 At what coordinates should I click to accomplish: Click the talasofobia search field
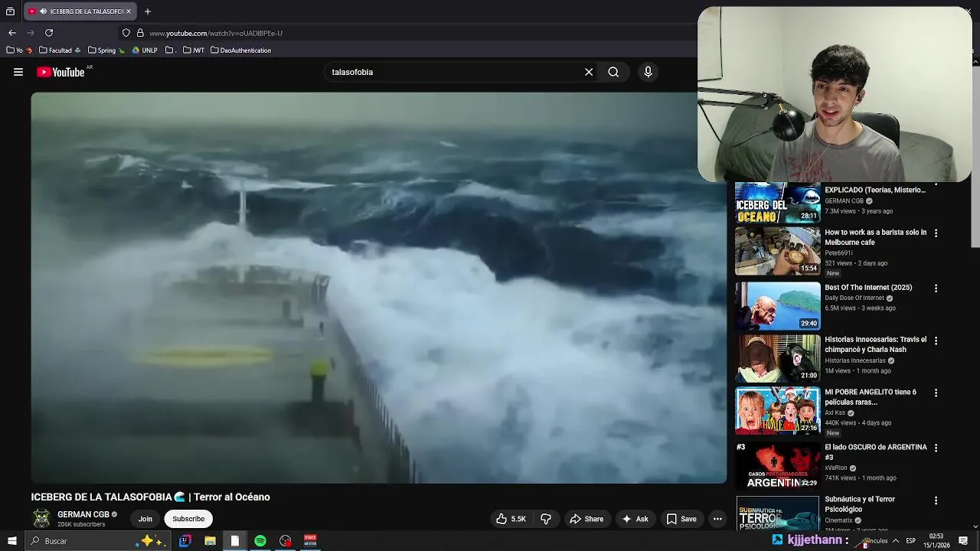pyautogui.click(x=456, y=72)
